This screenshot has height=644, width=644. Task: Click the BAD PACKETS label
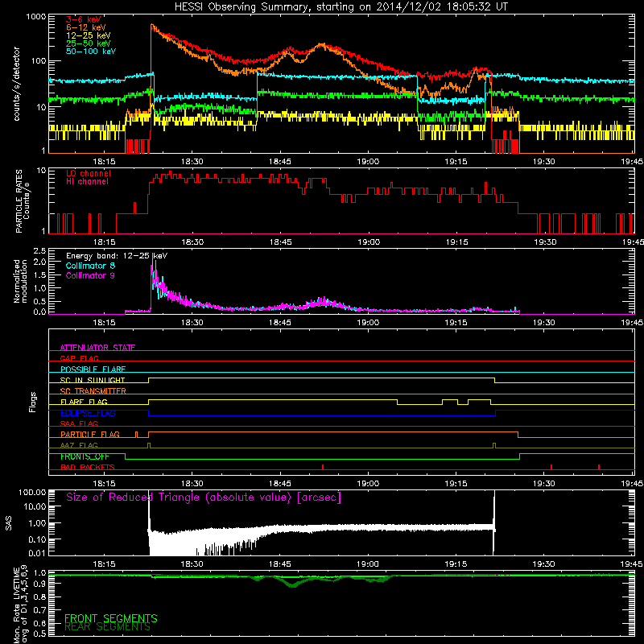click(88, 467)
